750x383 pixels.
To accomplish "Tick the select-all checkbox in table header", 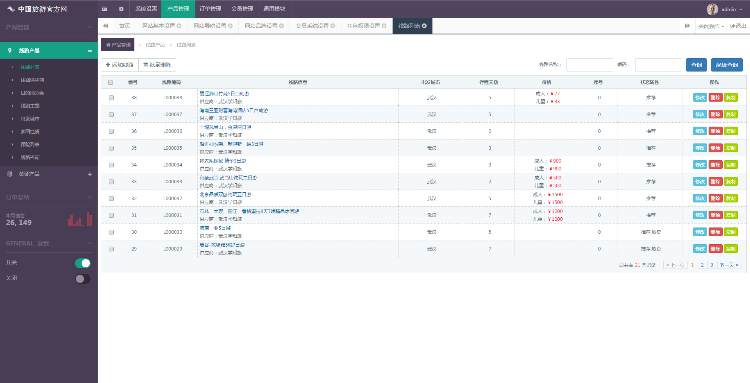I will 111,82.
